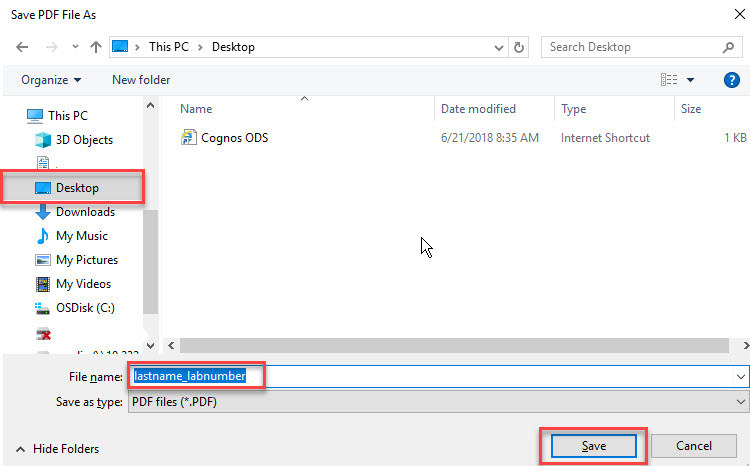Click the file list horizontal scrollbar

454,345
